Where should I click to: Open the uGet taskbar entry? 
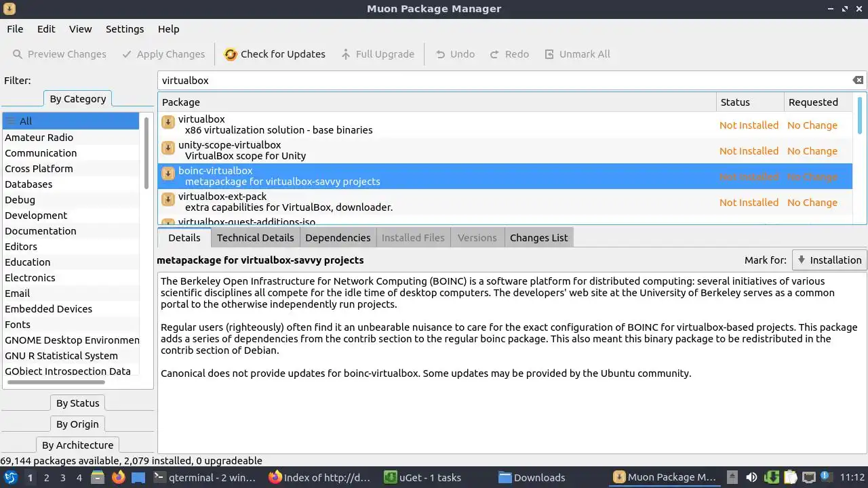point(432,477)
